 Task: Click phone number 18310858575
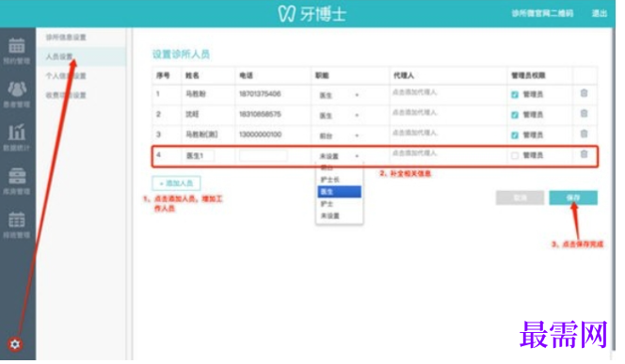coord(260,115)
